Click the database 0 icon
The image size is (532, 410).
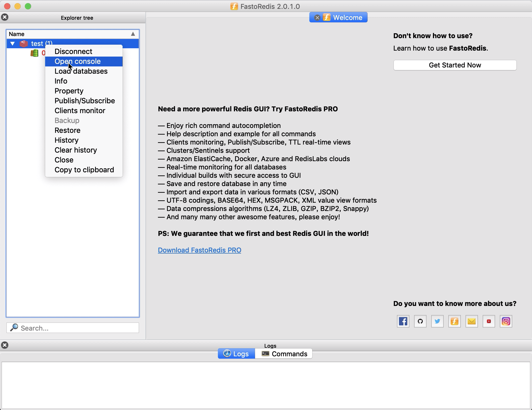click(x=34, y=53)
